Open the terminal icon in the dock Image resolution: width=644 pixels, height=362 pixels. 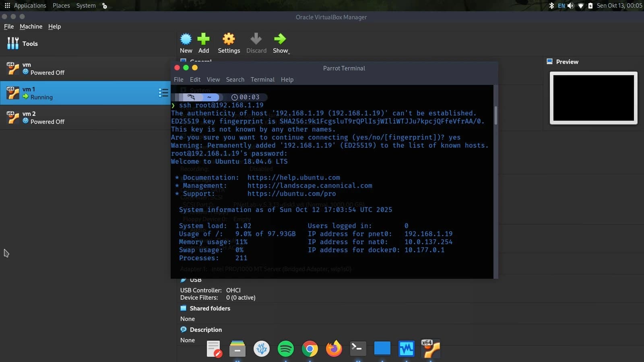click(358, 349)
